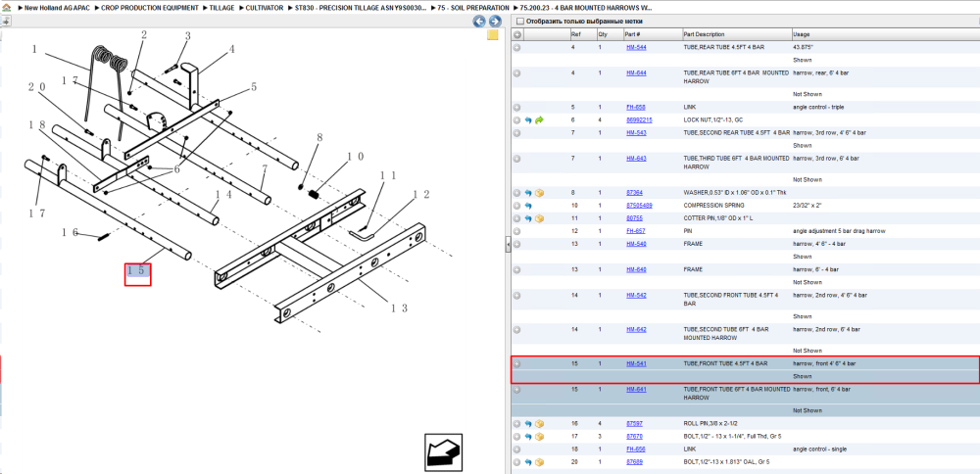Click yellow box icon for ROLL PIN row

tap(539, 423)
